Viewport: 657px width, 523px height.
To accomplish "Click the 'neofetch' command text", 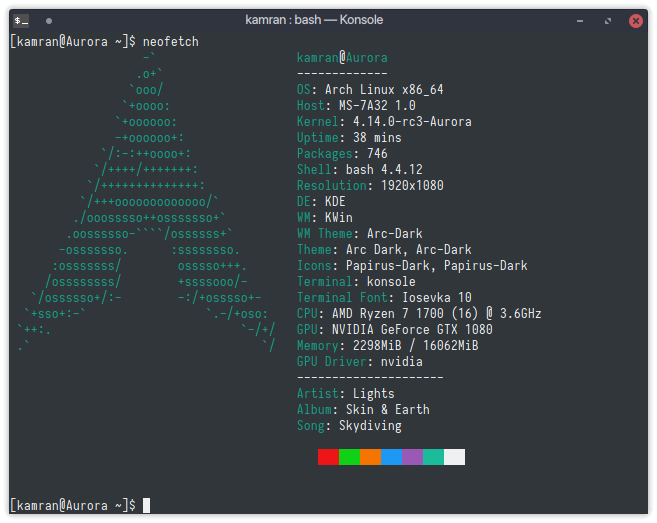I will click(171, 41).
